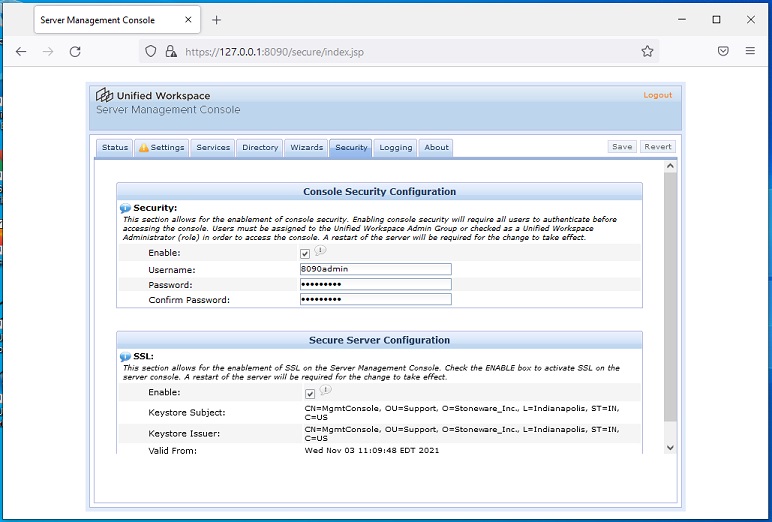Click the Keystore Subject label
This screenshot has height=522, width=772.
click(187, 413)
